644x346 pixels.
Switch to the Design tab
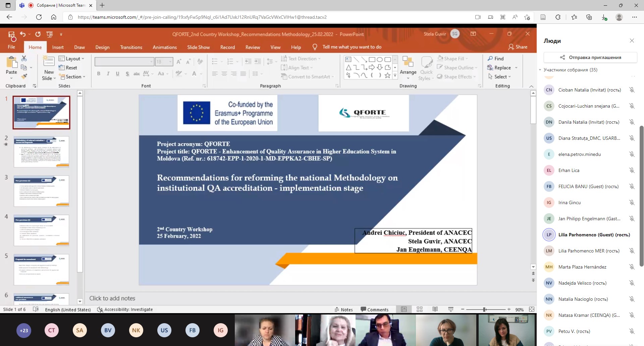pyautogui.click(x=102, y=47)
